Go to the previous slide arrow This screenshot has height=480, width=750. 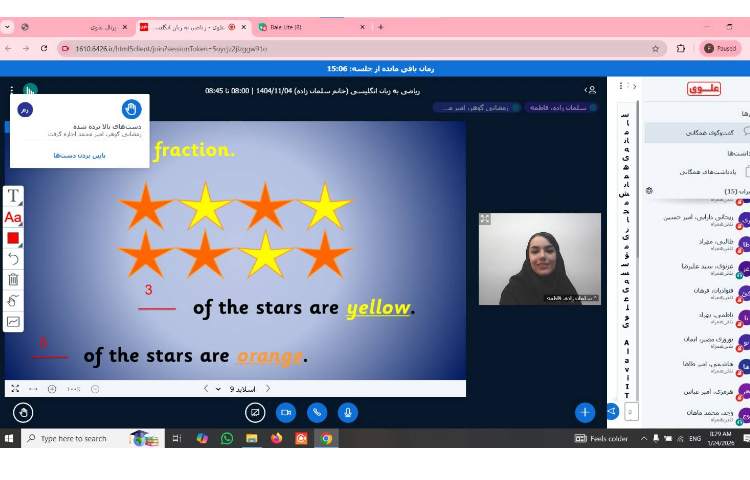(x=206, y=389)
